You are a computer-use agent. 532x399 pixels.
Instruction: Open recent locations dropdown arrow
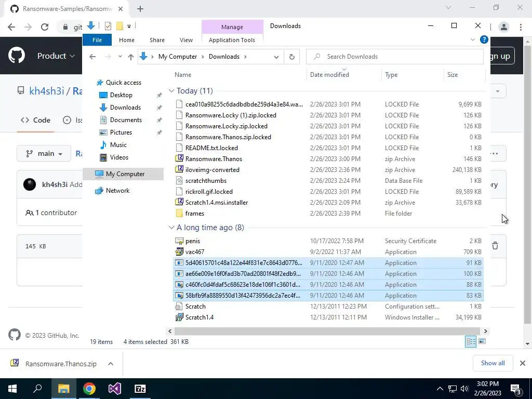[120, 56]
